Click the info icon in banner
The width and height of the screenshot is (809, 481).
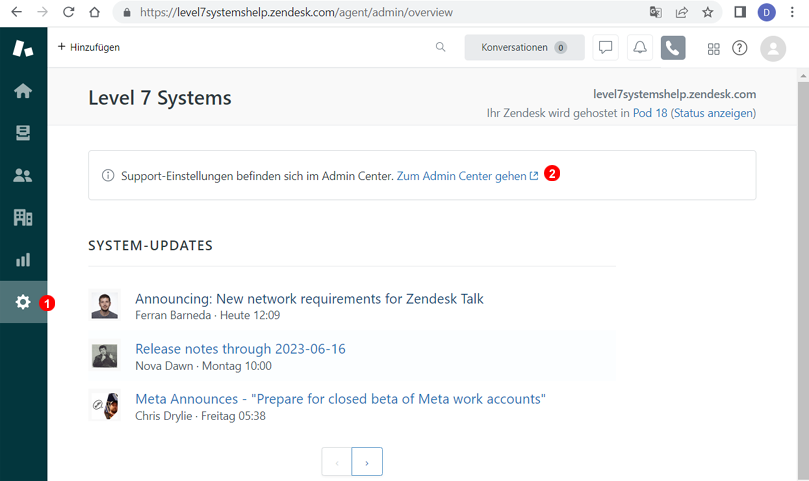pos(108,175)
